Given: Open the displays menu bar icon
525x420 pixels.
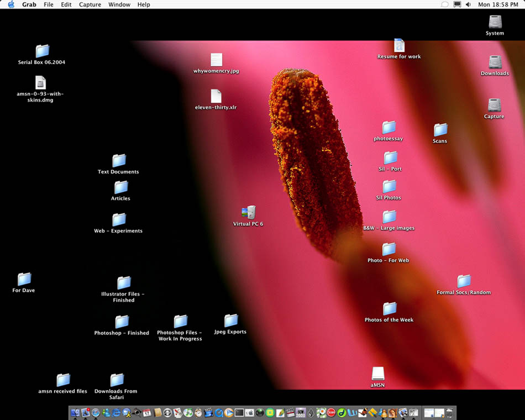Looking at the screenshot, I should (x=457, y=4).
